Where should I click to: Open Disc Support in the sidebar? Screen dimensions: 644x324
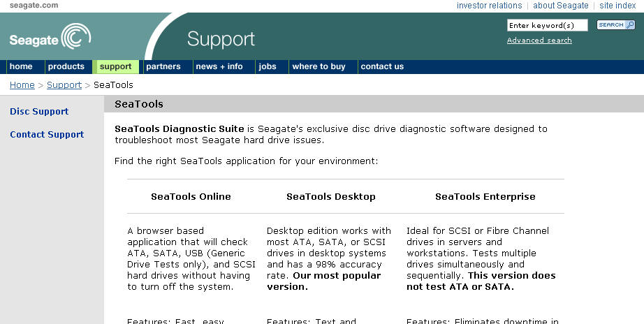(x=39, y=112)
